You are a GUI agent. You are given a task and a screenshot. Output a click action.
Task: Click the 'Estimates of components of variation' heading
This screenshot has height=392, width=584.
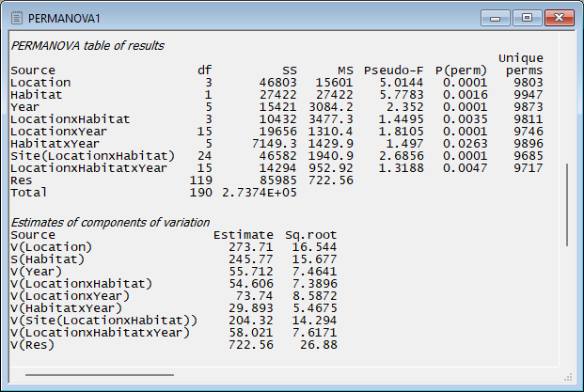coord(110,221)
